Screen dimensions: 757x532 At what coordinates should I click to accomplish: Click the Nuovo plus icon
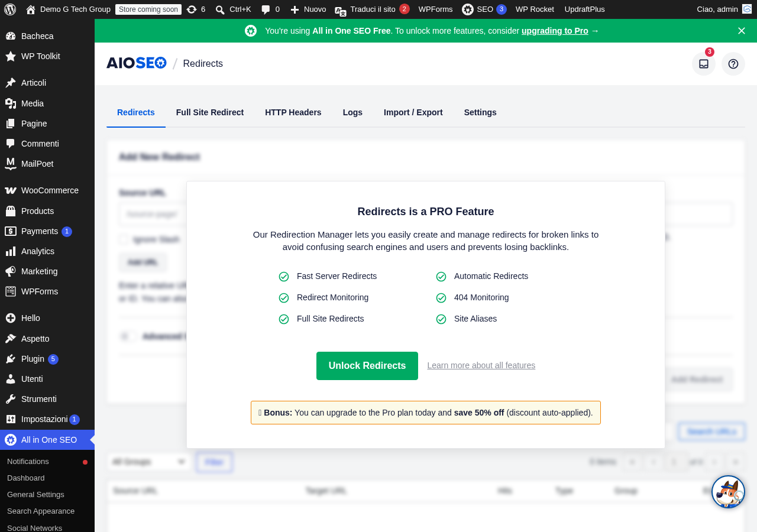click(295, 9)
